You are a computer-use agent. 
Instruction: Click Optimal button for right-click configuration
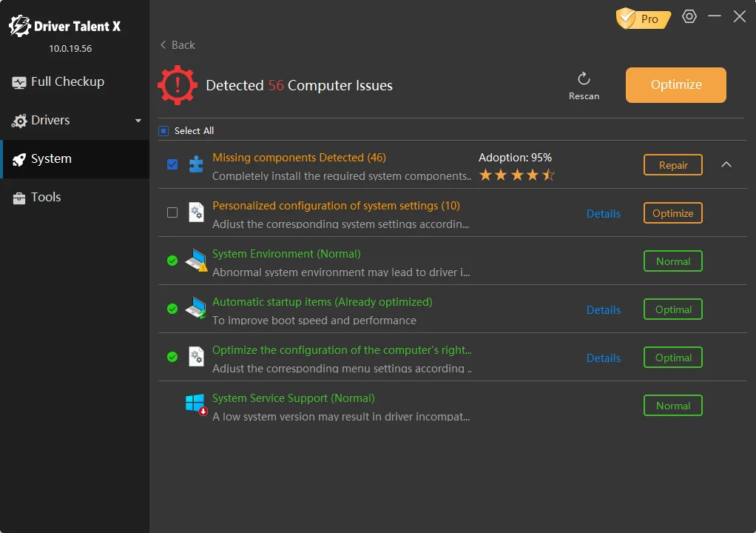coord(672,358)
